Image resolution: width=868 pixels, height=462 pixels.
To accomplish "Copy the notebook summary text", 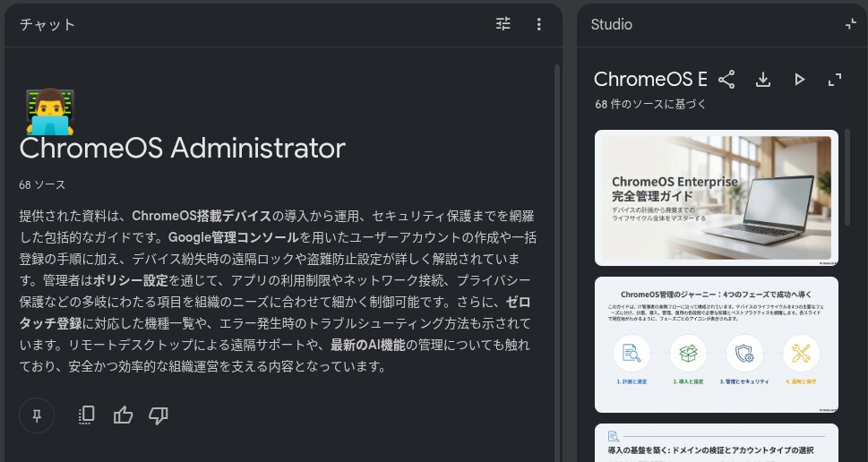I will (87, 415).
